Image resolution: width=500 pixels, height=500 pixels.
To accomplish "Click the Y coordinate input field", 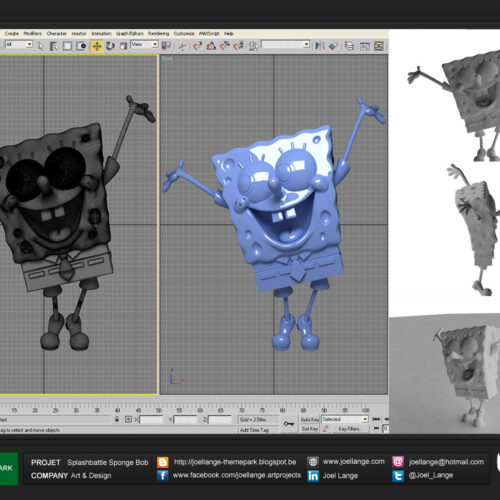I will [186, 419].
